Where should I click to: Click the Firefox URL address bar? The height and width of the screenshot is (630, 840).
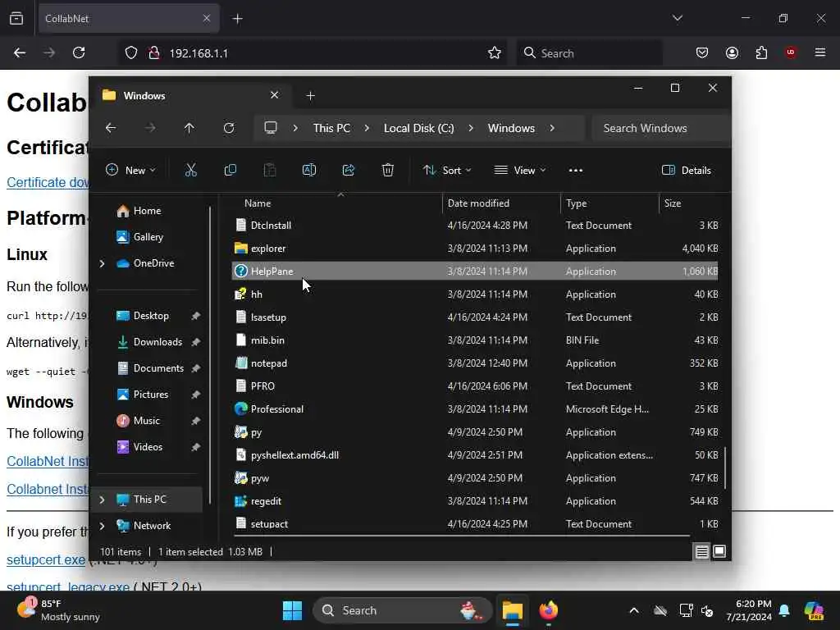(311, 52)
